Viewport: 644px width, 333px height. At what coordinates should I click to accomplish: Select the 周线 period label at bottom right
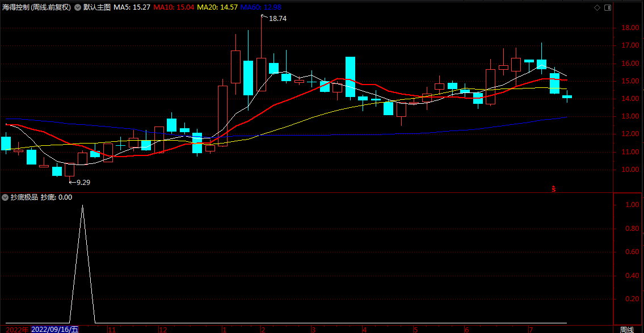[627, 329]
